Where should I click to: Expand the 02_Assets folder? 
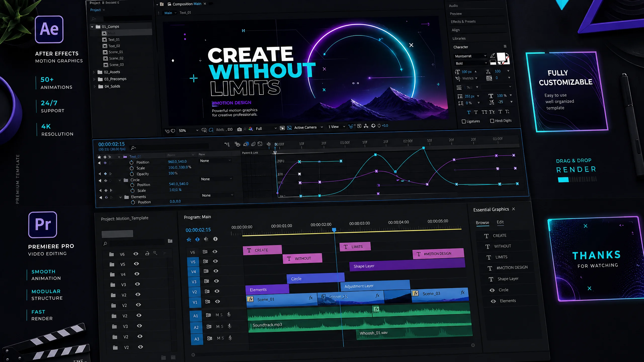point(94,72)
